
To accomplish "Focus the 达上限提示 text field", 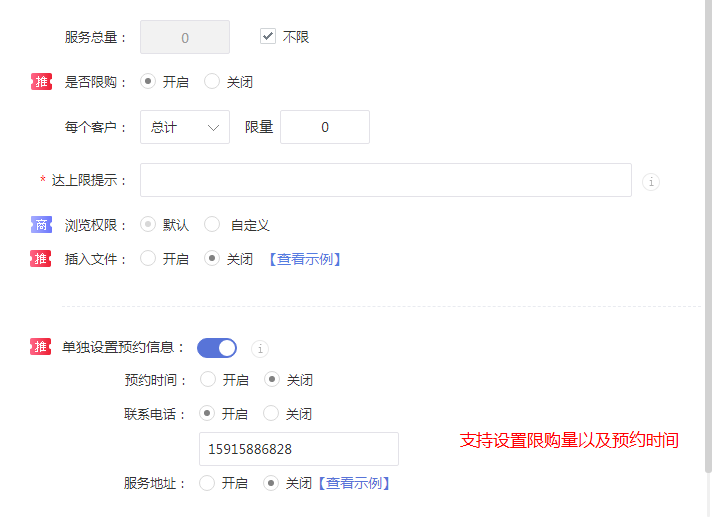I will click(x=385, y=180).
